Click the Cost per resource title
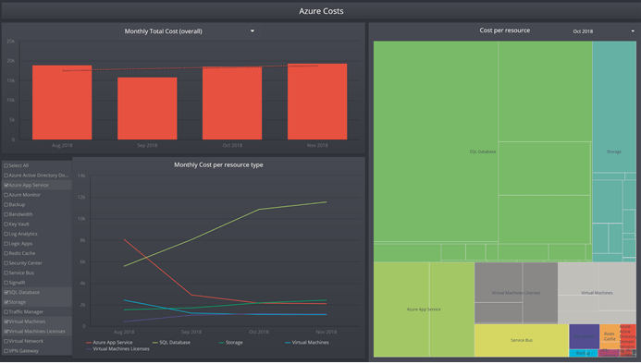 (505, 30)
